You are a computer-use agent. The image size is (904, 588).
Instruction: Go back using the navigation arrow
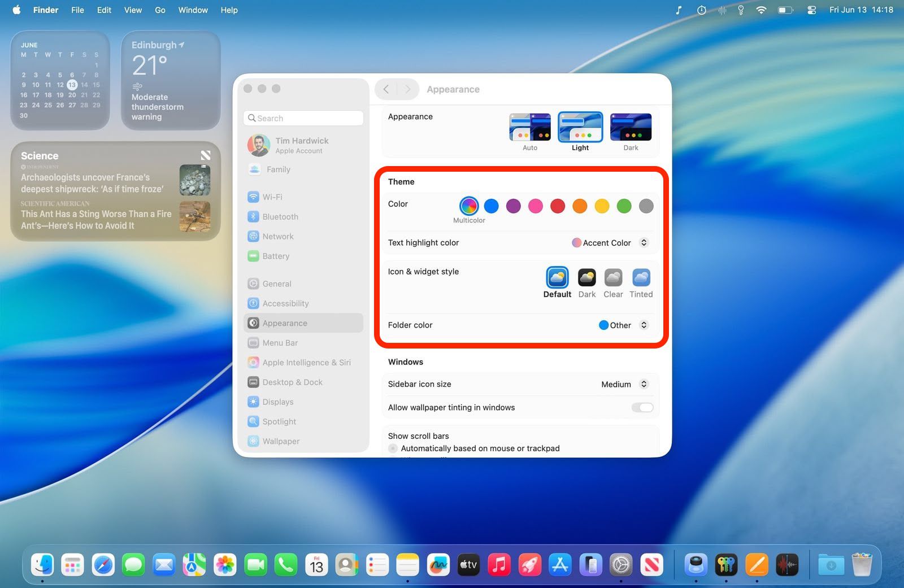click(386, 89)
